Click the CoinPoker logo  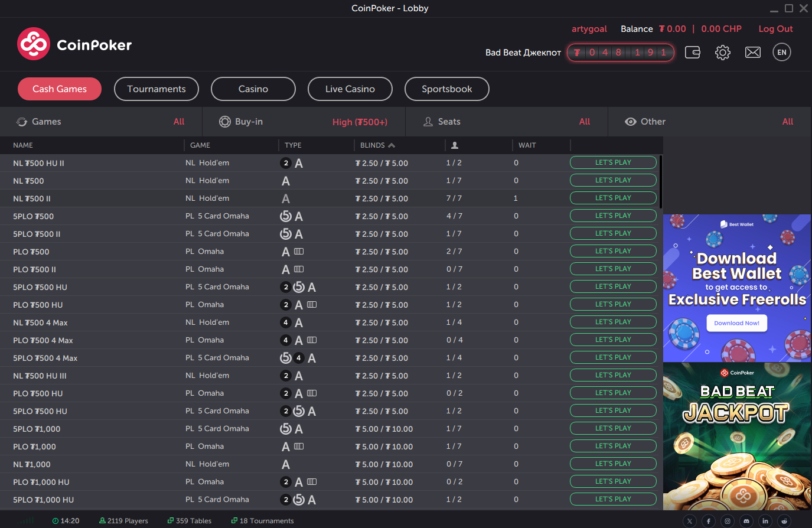[74, 44]
